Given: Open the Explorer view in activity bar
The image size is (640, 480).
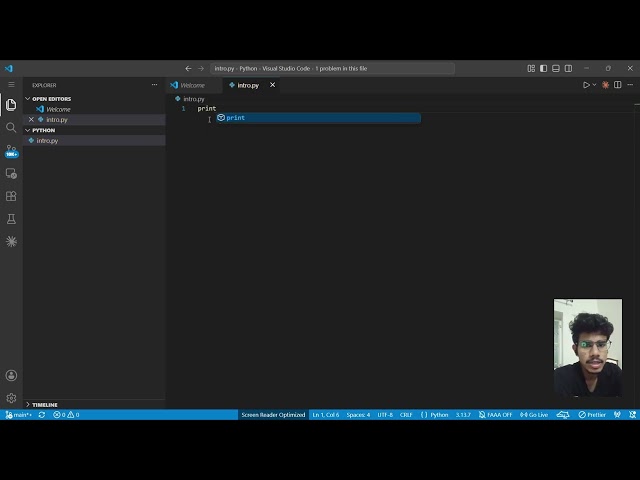Looking at the screenshot, I should pyautogui.click(x=11, y=105).
